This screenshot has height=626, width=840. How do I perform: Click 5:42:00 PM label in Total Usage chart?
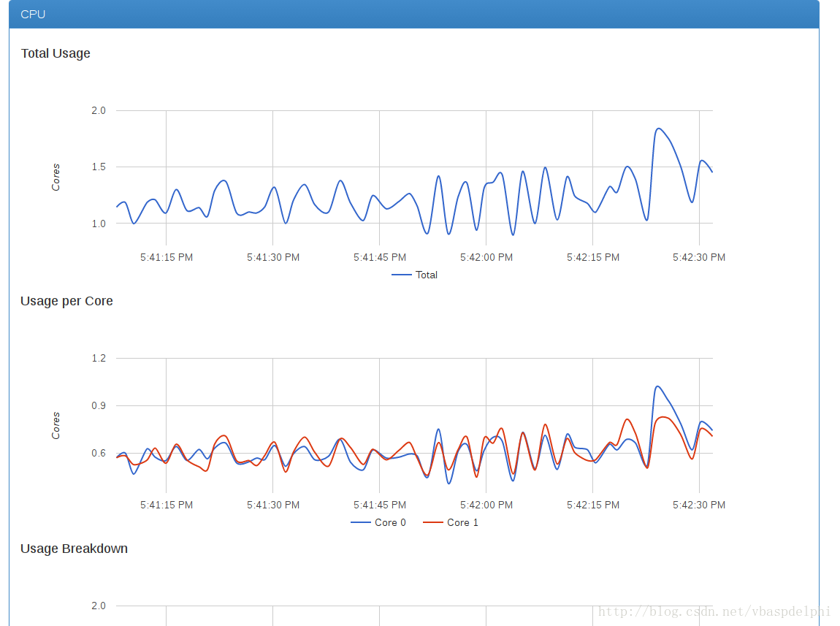point(486,258)
